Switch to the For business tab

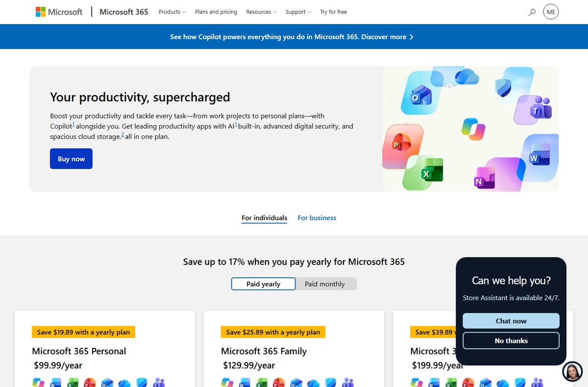click(x=317, y=218)
